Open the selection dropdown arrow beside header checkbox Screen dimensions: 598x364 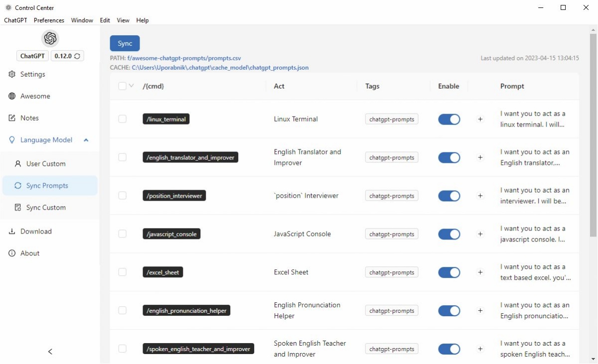(132, 86)
